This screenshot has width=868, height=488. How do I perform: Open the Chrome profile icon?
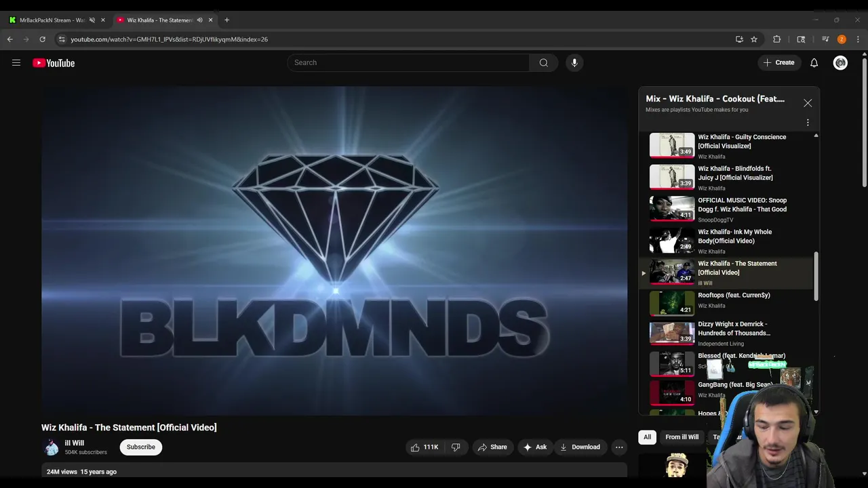[x=842, y=39]
